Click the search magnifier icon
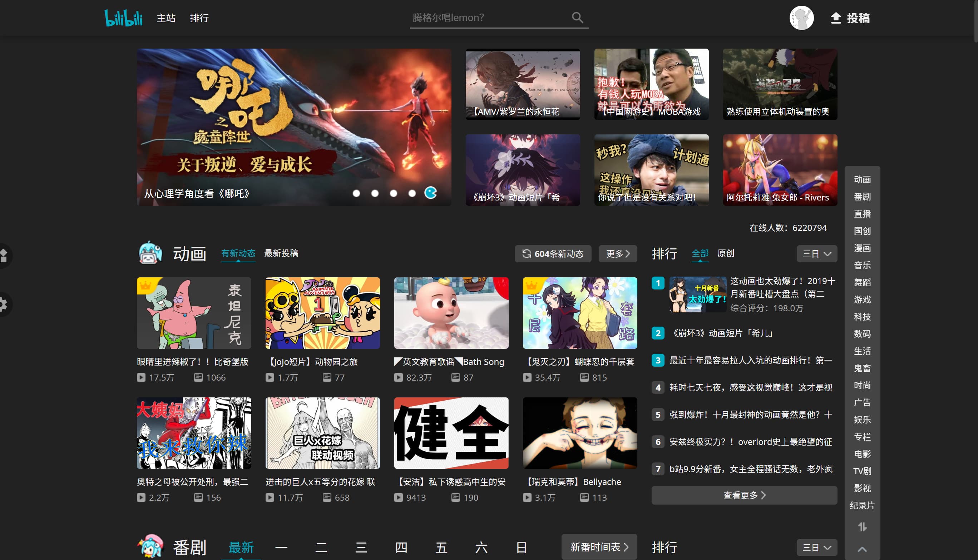978x560 pixels. (x=577, y=17)
